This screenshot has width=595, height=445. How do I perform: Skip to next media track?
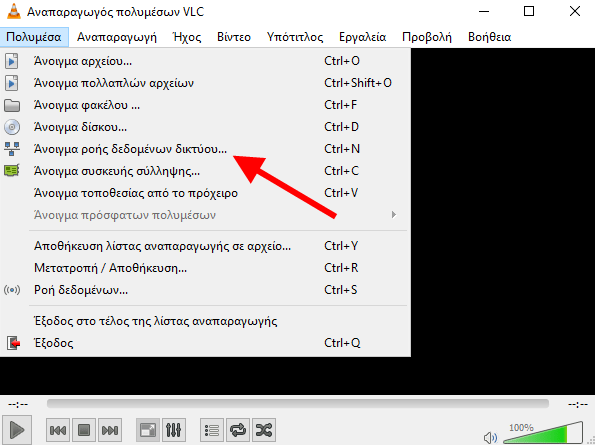tap(110, 430)
